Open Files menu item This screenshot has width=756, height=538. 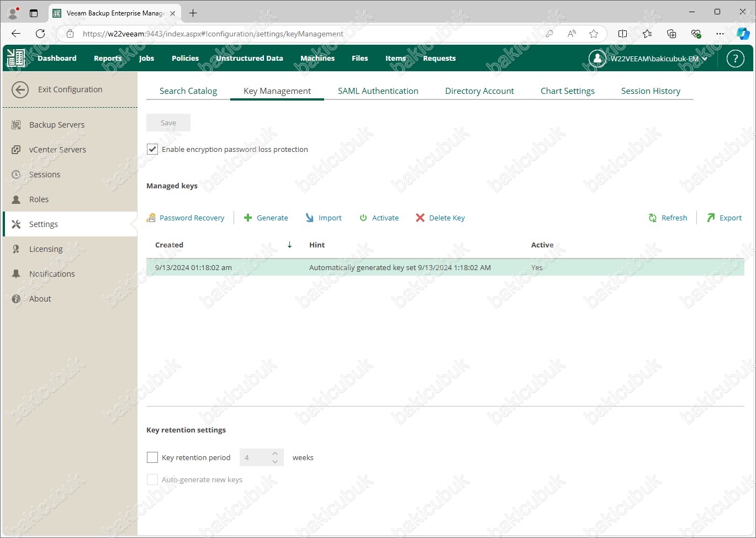click(x=360, y=58)
